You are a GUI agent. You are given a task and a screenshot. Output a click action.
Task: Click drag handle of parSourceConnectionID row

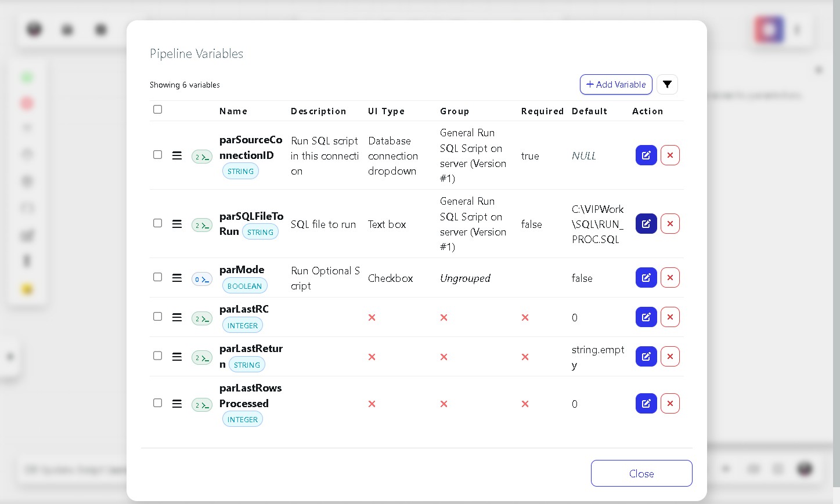(177, 155)
